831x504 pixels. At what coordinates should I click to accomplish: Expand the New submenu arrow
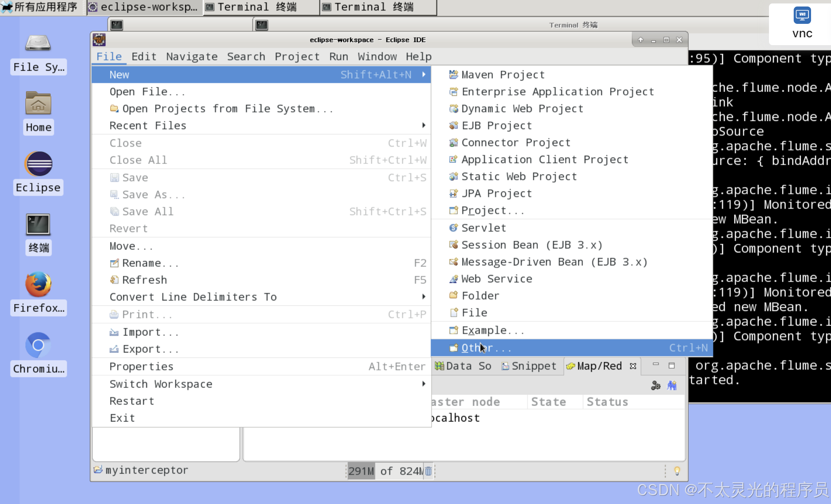pyautogui.click(x=424, y=75)
